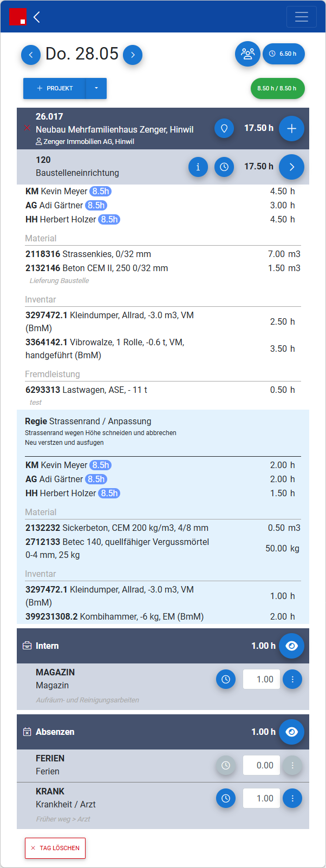The height and width of the screenshot is (868, 326).
Task: Click the red app logo
Action: click(18, 17)
